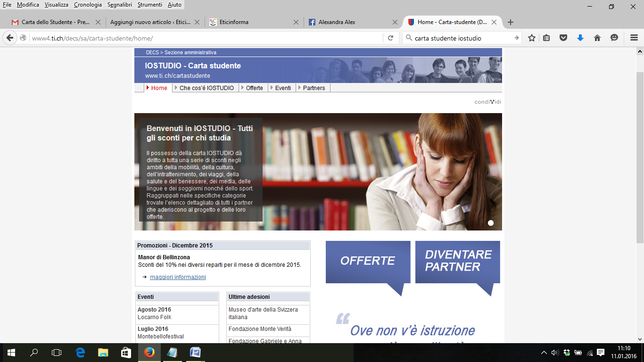Image resolution: width=644 pixels, height=362 pixels.
Task: Open the downloads arrow icon
Action: (580, 38)
